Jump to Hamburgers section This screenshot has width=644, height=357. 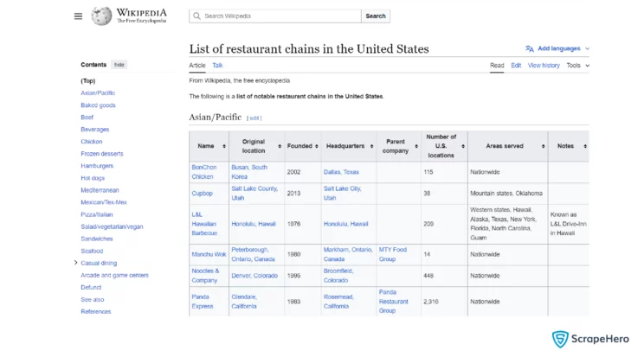pyautogui.click(x=97, y=166)
